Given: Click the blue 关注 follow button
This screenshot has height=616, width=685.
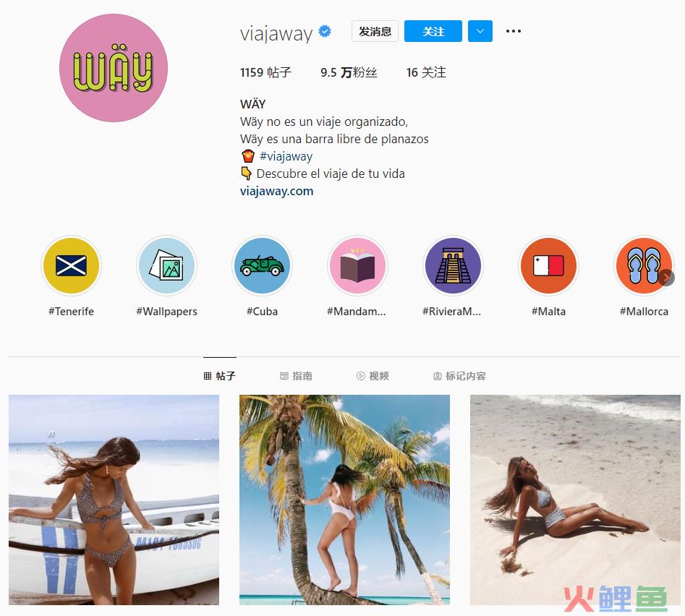Looking at the screenshot, I should click(x=433, y=31).
